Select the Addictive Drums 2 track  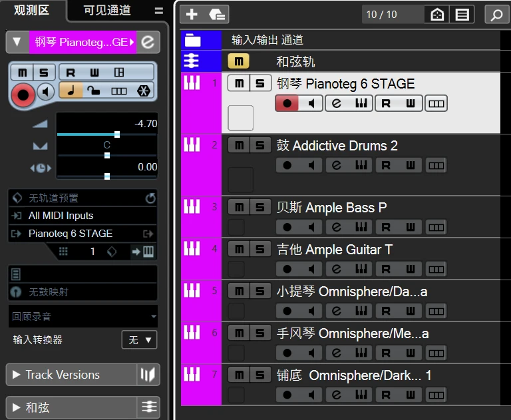pos(340,165)
